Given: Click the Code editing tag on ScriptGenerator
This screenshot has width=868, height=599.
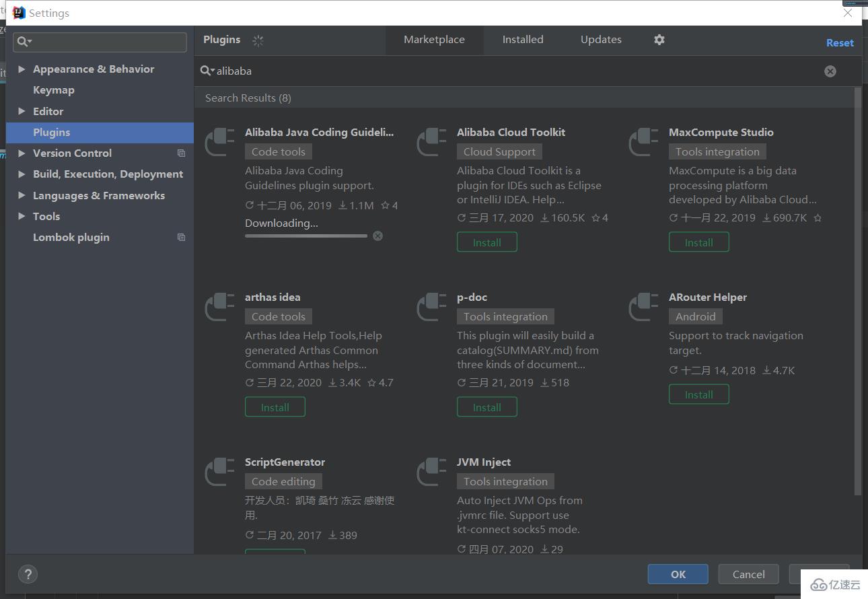Looking at the screenshot, I should pyautogui.click(x=283, y=482).
